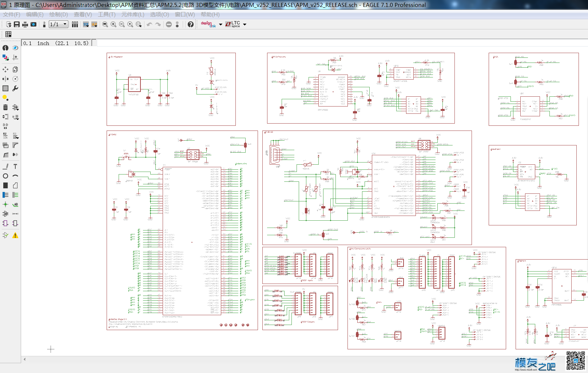The image size is (588, 373).
Task: Click the redraw zoom icon
Action: [130, 24]
